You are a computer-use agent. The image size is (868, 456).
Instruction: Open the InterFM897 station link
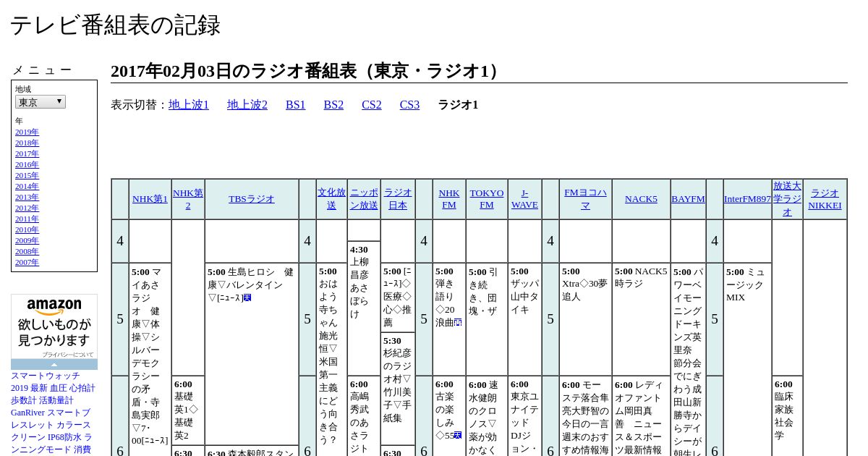[x=747, y=199]
